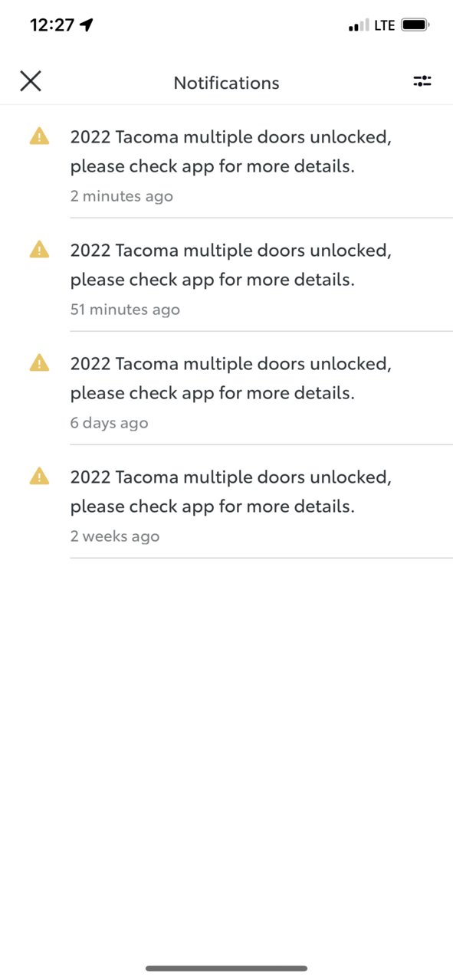Tap the location arrow in status bar

(87, 25)
